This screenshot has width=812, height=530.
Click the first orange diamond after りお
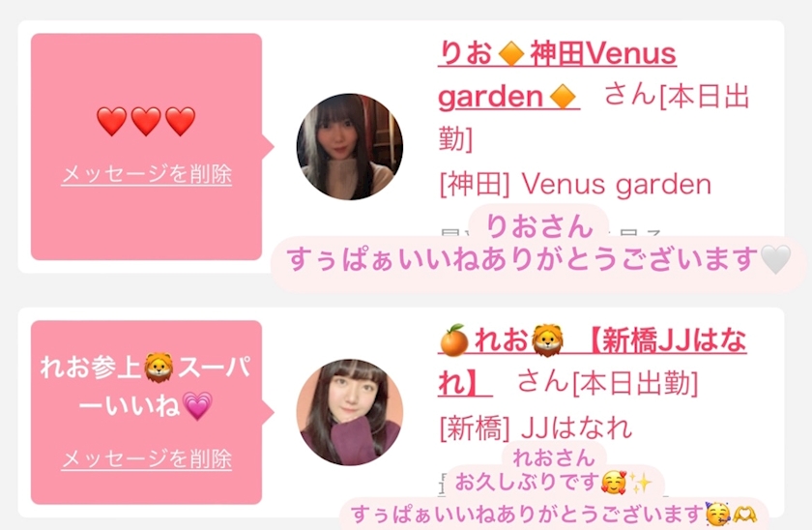(x=511, y=53)
